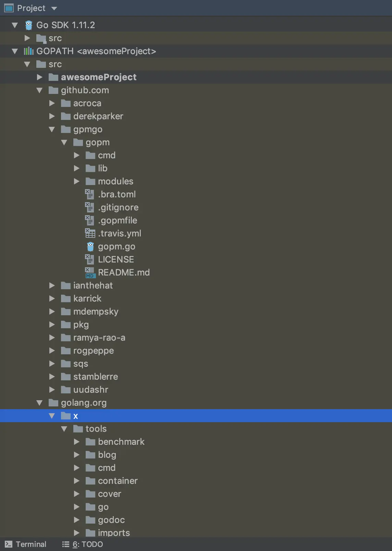The image size is (392, 551).
Task: Click the TODO list icon
Action: click(65, 544)
